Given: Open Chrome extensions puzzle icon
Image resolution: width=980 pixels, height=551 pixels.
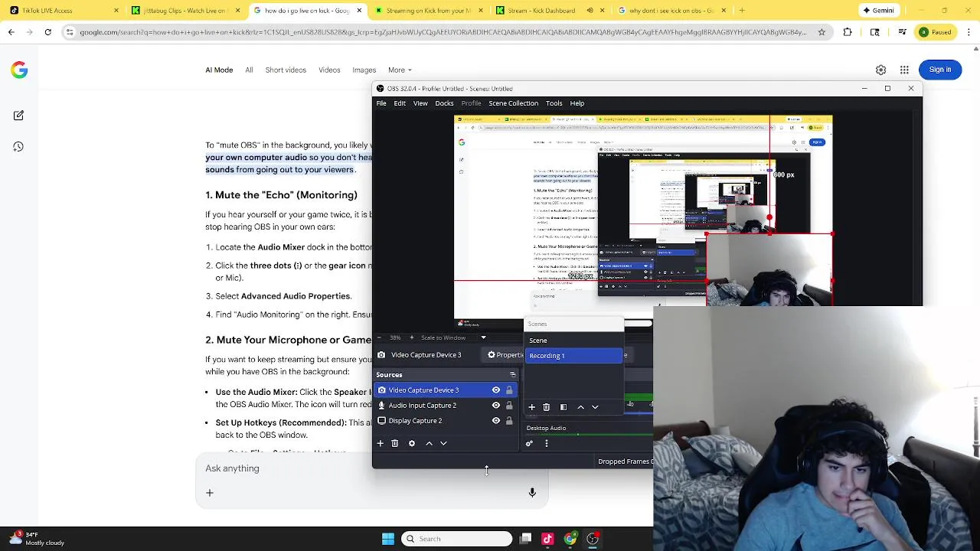Looking at the screenshot, I should pos(848,32).
